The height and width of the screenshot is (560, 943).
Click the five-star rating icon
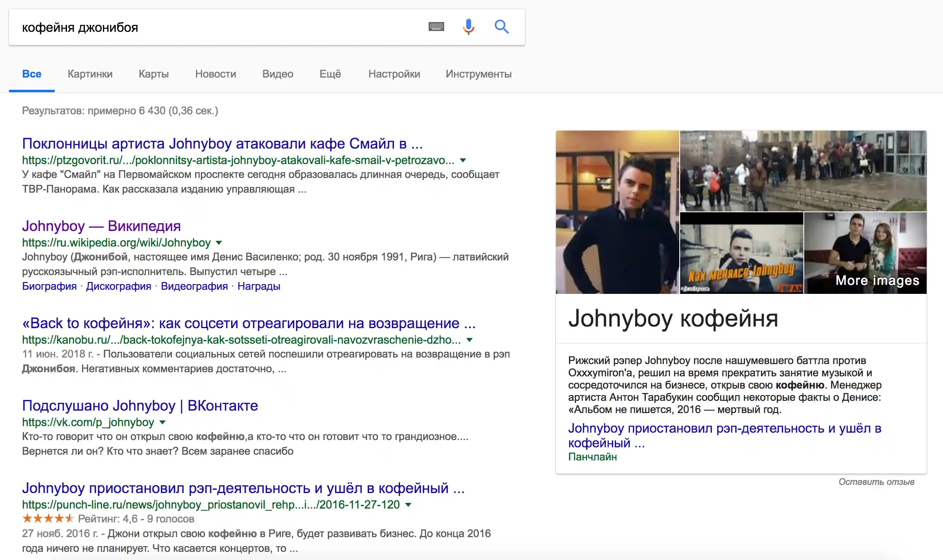coord(48,519)
